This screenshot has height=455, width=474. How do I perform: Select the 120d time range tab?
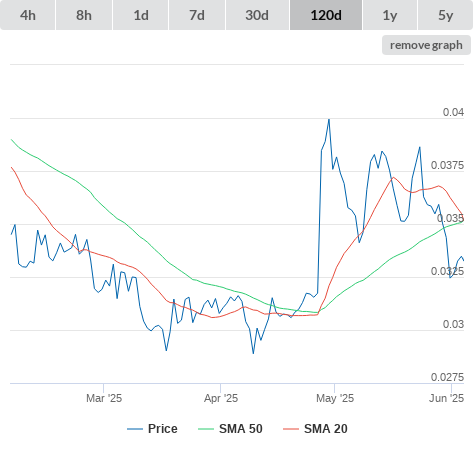(x=326, y=15)
